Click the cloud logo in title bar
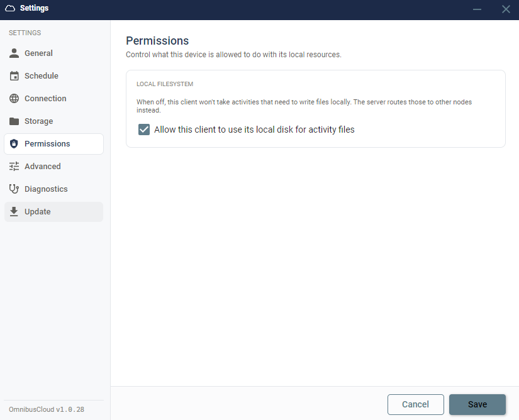 pos(10,8)
